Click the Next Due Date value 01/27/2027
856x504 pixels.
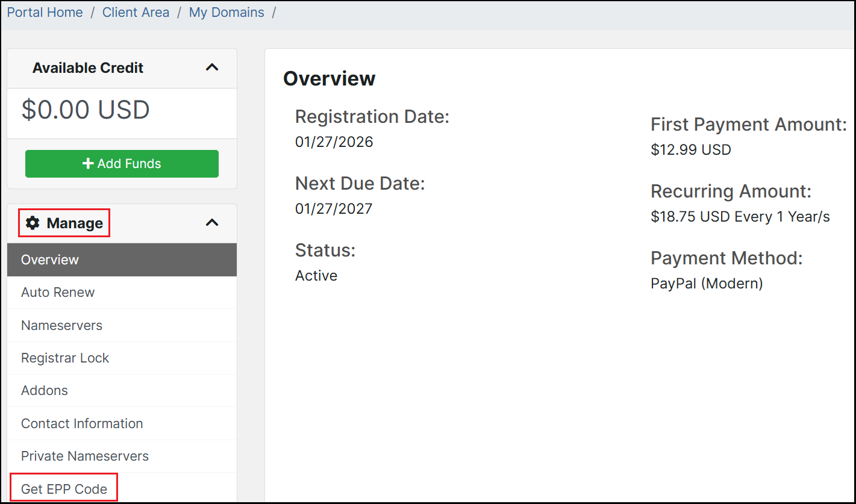pos(334,209)
